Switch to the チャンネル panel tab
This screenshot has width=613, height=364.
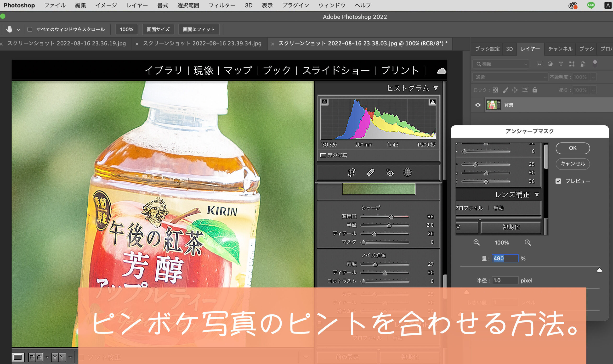(561, 49)
